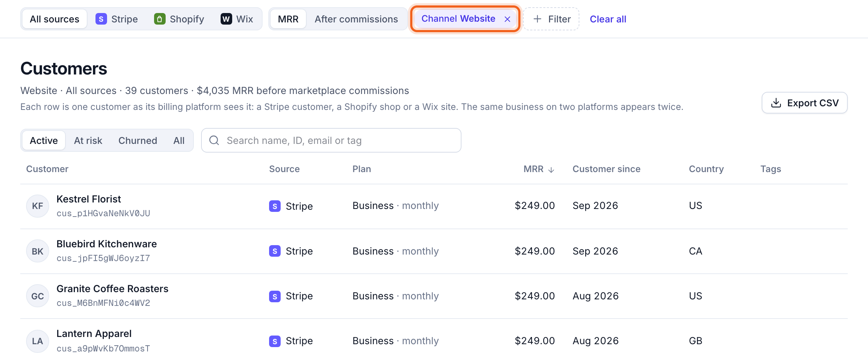Click the Stripe icon in Kestrel Florist row

coord(275,206)
